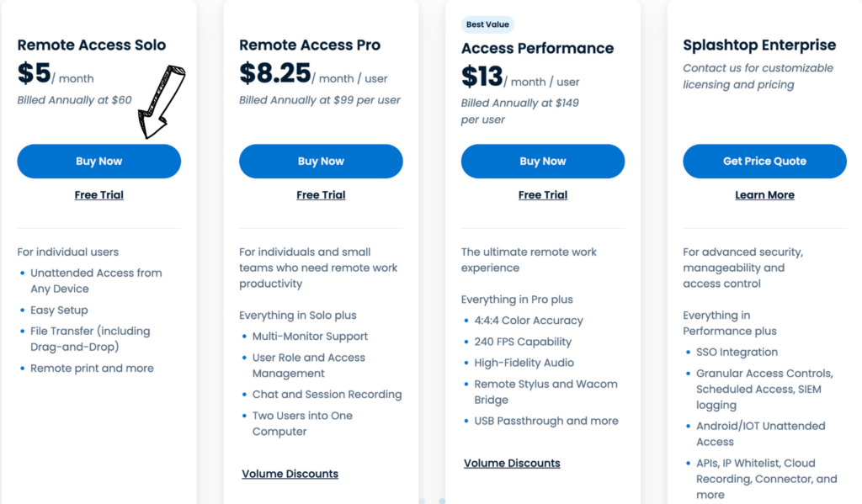The image size is (862, 504).
Task: View Volume Discounts for Access Performance
Action: (512, 463)
